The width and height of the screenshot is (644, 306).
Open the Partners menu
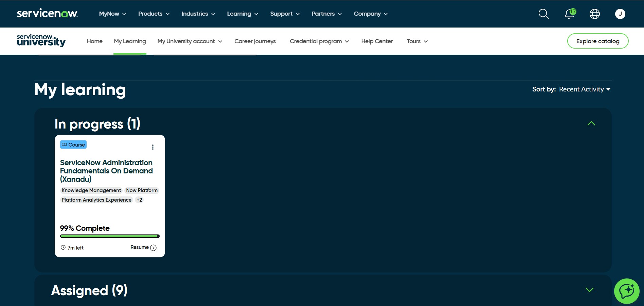coord(326,14)
